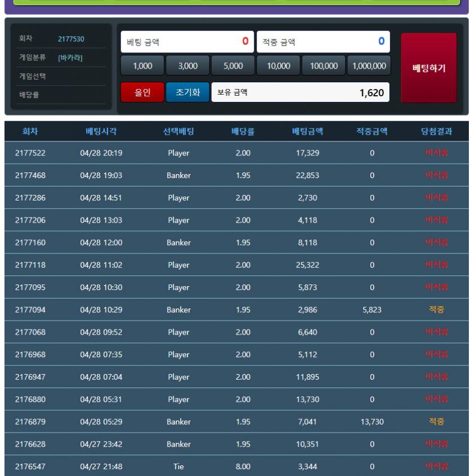Select the 1,000 bet amount chip
The height and width of the screenshot is (476, 470).
[142, 66]
